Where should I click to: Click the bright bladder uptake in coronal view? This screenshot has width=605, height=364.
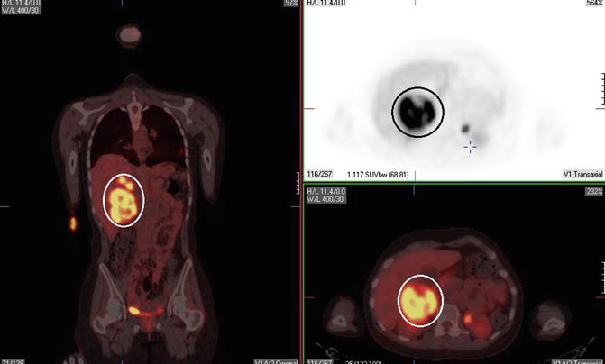[x=133, y=310]
